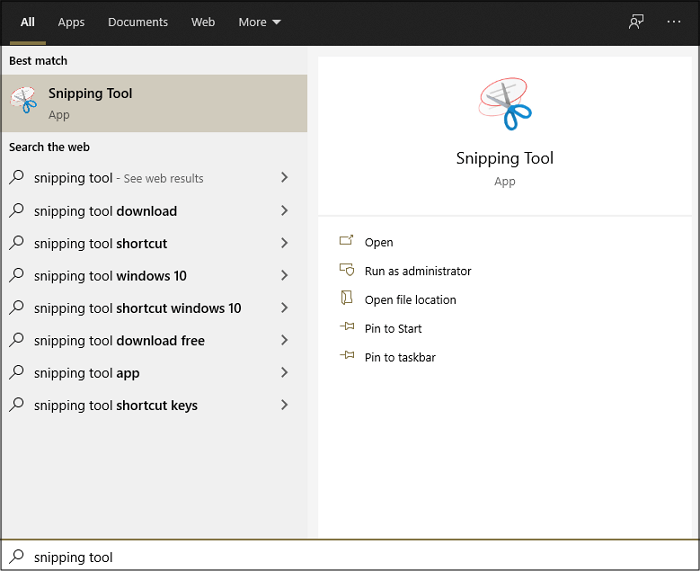Click the search box containing snipping tool
The width and height of the screenshot is (700, 571).
[350, 557]
